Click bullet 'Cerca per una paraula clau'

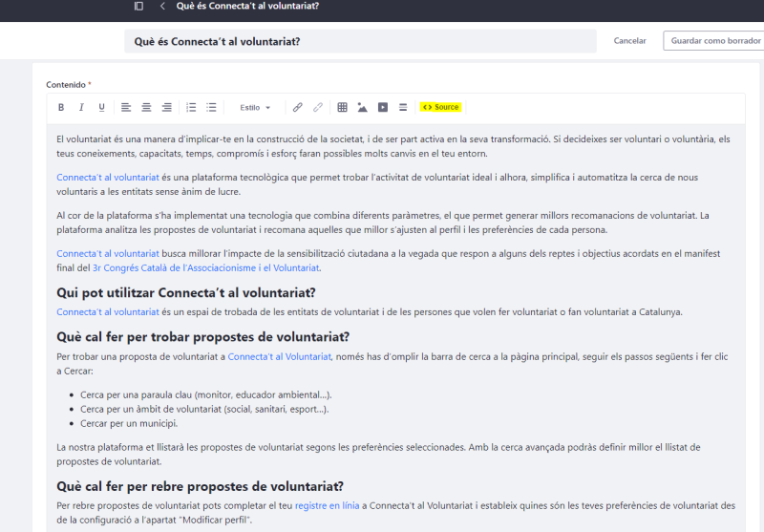click(206, 394)
